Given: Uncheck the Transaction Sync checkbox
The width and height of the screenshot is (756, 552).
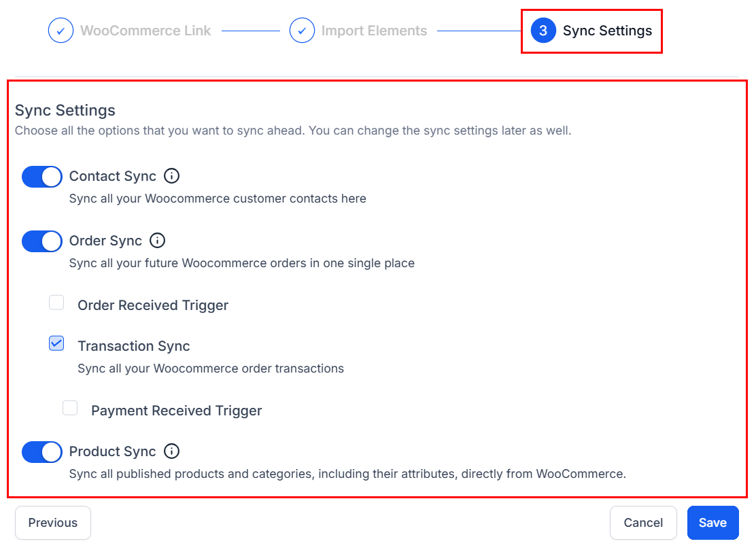Looking at the screenshot, I should tap(56, 343).
